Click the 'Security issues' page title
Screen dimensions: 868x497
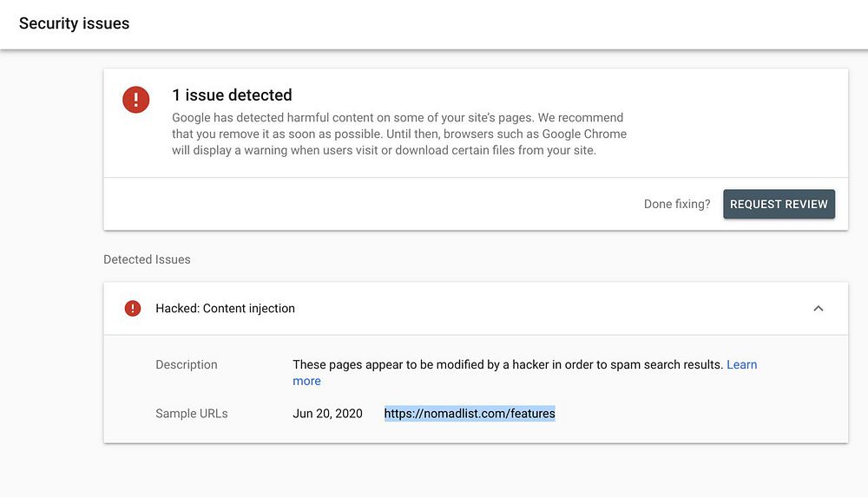(75, 23)
